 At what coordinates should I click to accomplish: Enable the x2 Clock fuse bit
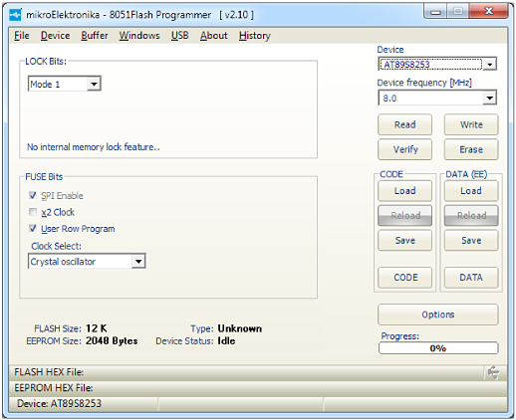(33, 212)
